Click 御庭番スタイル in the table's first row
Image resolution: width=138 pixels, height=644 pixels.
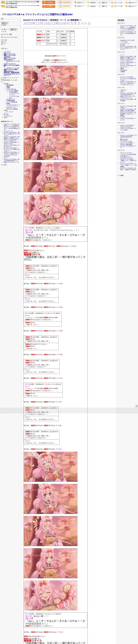[x=41, y=35]
